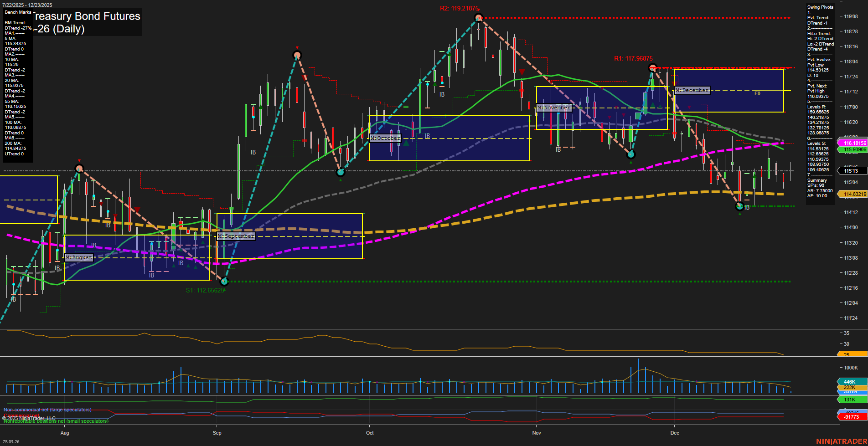
Task: Click the Oct label on time axis
Action: [x=370, y=433]
